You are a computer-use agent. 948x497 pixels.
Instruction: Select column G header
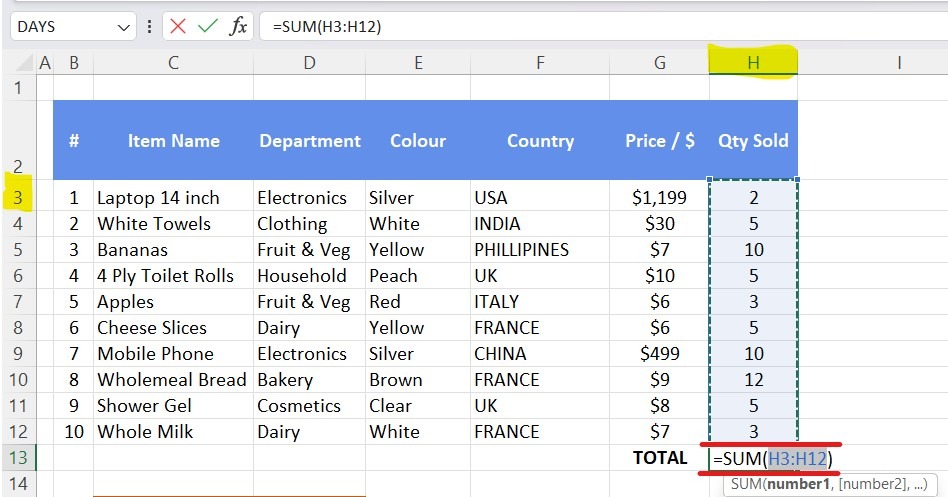click(659, 63)
